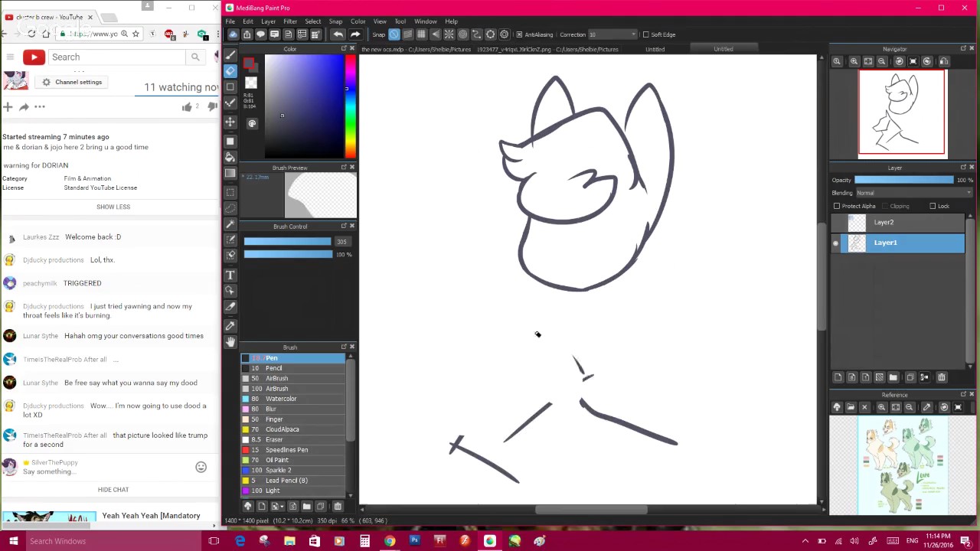980x551 pixels.
Task: Select the rectangular Select tool
Action: coord(230,192)
